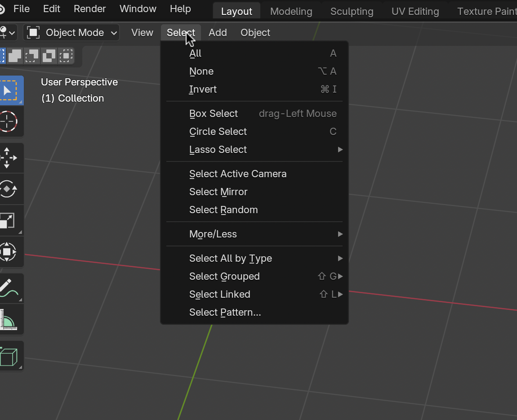Click the User Perspective viewport label
Viewport: 517px width, 420px height.
[x=79, y=82]
